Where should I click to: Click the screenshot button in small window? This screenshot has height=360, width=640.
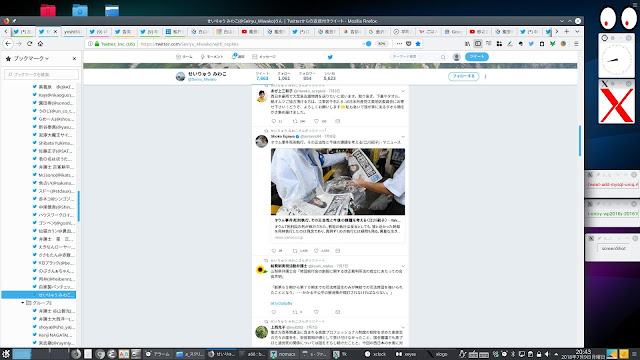[x=613, y=248]
